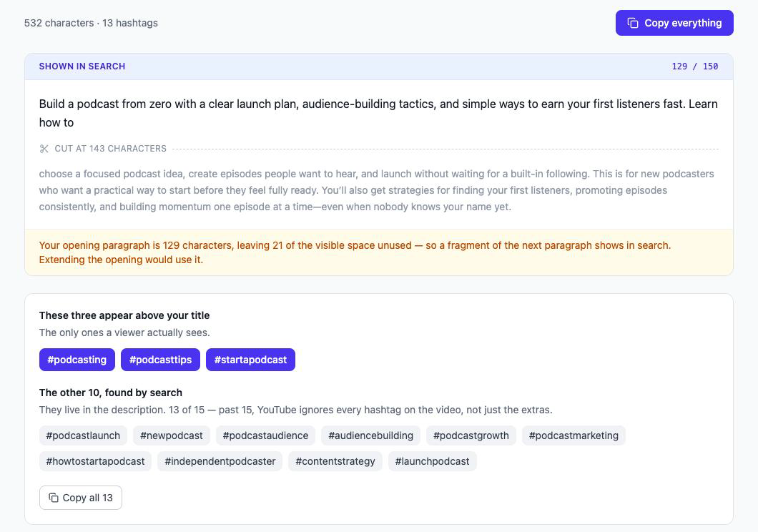Click the Copy all 13 button
The image size is (758, 532).
click(81, 498)
